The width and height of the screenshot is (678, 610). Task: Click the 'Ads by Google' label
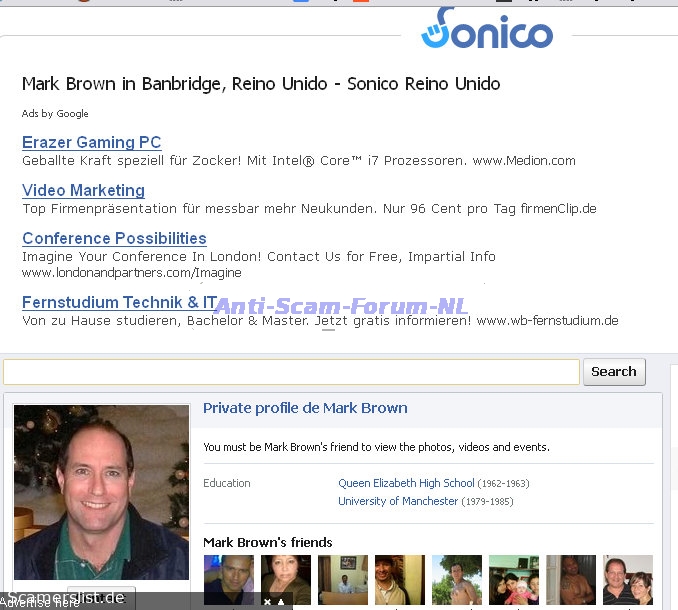pyautogui.click(x=55, y=114)
